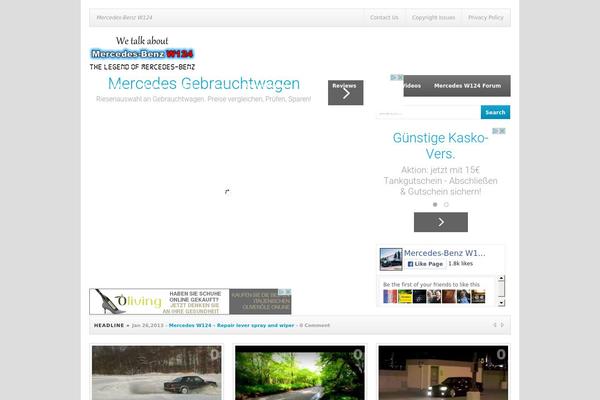Open the Copyright Issues page
This screenshot has height=400, width=600.
pos(434,18)
